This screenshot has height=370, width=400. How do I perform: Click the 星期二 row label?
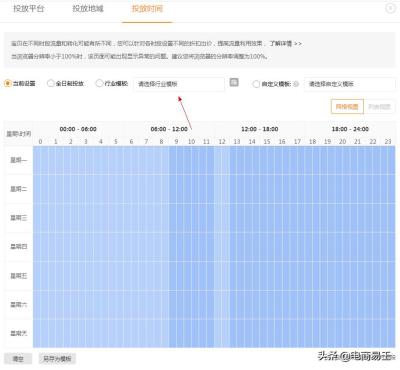(19, 189)
